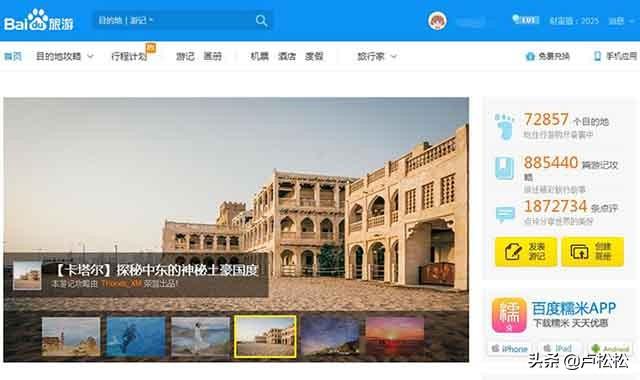Click the badge icon left of 财富值

[526, 19]
